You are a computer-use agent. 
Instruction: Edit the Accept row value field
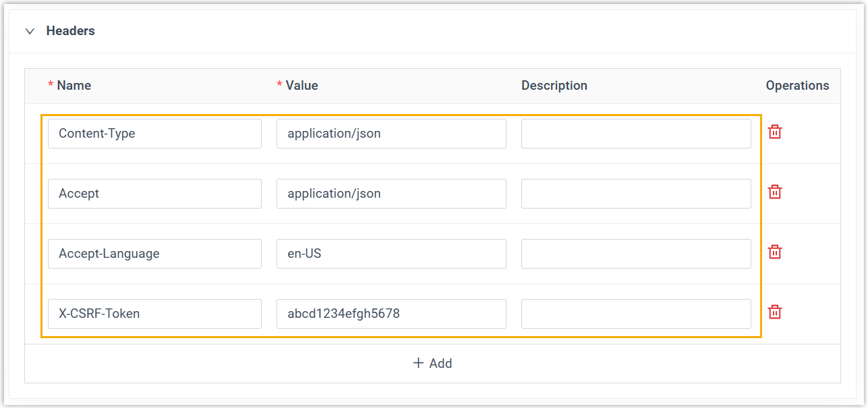(391, 194)
